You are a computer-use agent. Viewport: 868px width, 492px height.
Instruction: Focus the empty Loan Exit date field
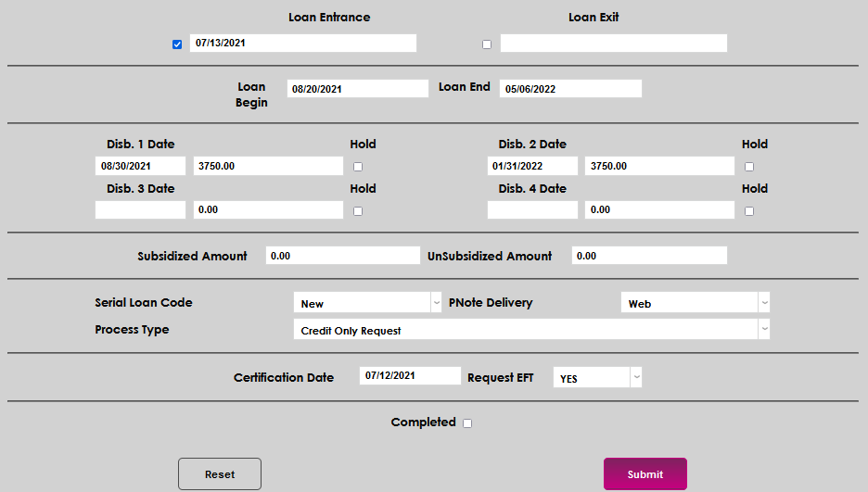click(x=613, y=44)
